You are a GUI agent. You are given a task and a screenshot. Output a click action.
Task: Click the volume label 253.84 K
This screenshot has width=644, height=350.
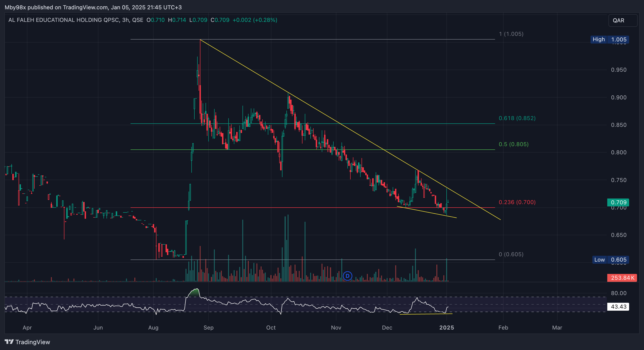tap(622, 278)
